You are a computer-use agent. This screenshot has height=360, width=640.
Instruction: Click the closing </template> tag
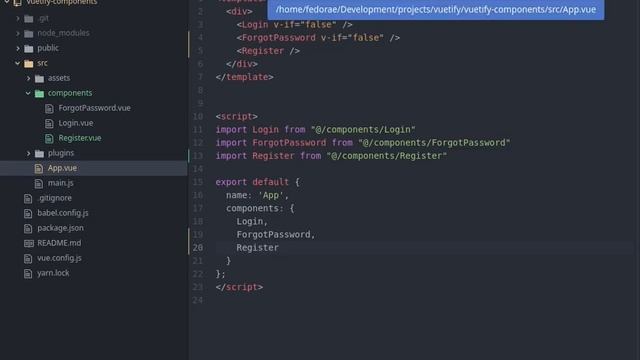pos(244,77)
